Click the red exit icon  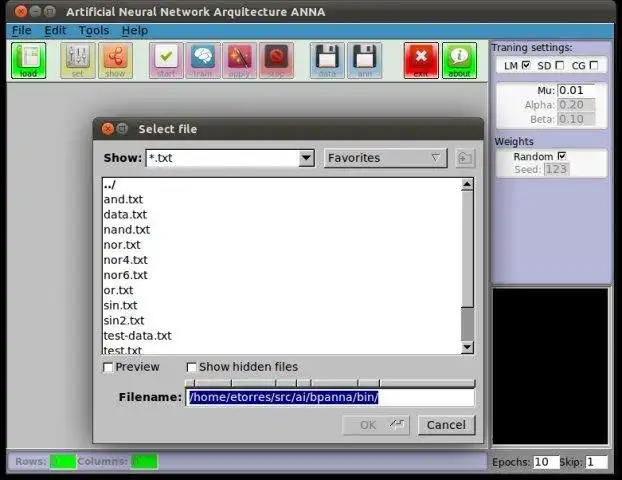pyautogui.click(x=421, y=60)
